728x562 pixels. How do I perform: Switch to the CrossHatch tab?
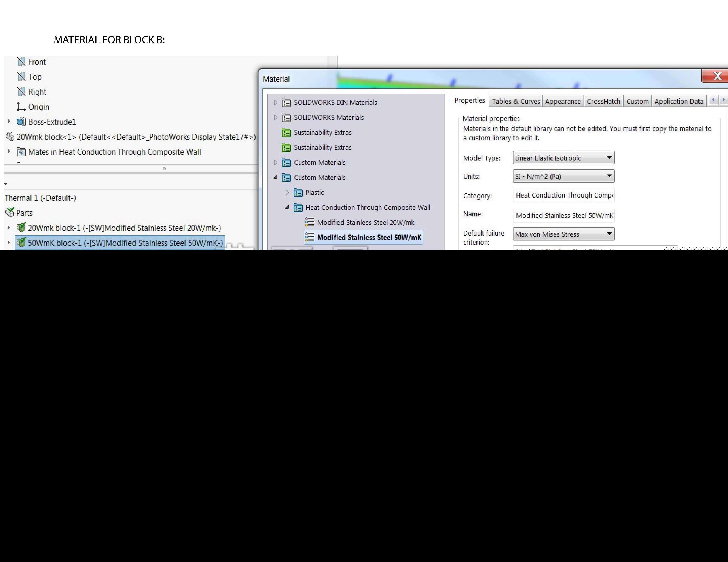[x=603, y=101]
